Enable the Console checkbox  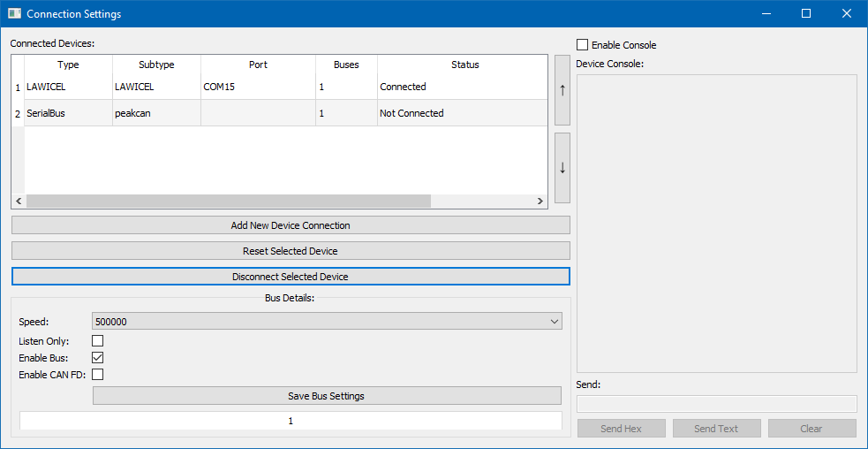pyautogui.click(x=582, y=45)
